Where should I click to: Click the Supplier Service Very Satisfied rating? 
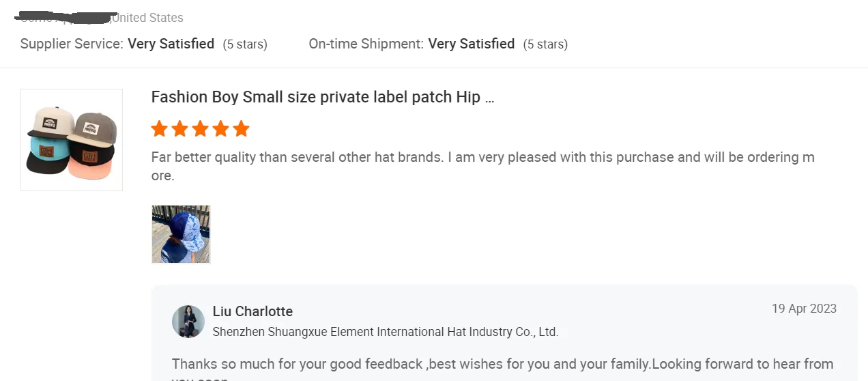[x=171, y=44]
